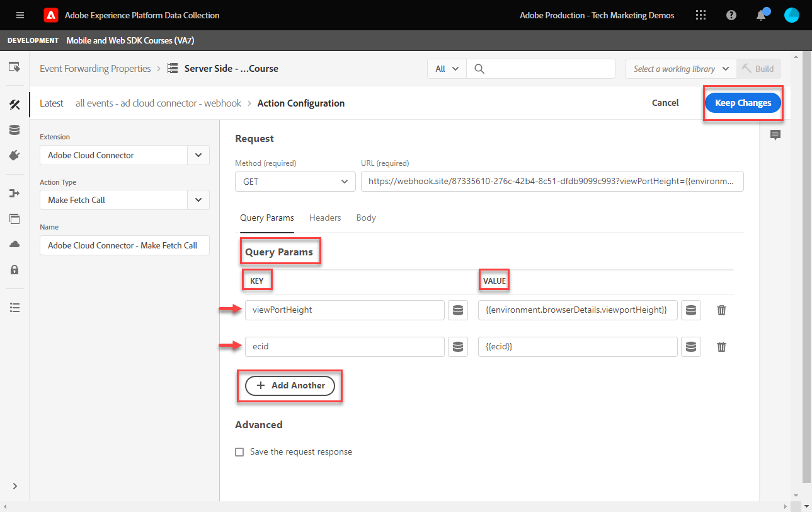Screen dimensions: 812x512
Task: Open the All search filter dropdown
Action: 447,69
